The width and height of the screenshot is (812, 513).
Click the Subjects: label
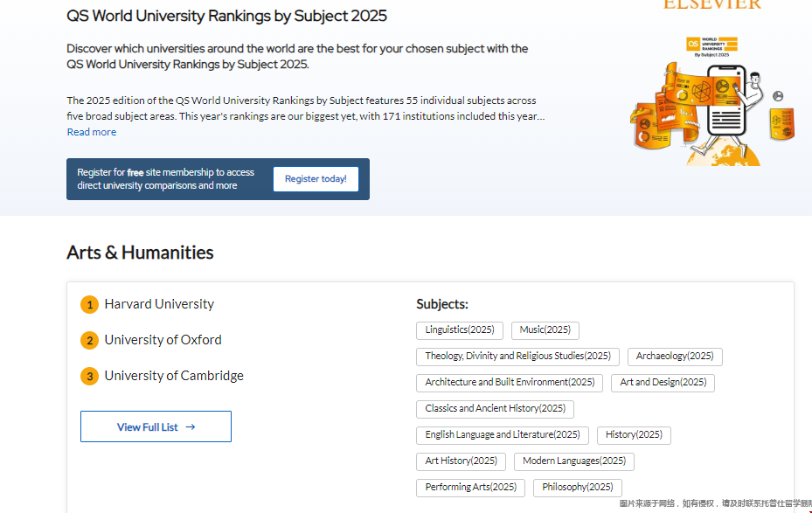(x=441, y=304)
